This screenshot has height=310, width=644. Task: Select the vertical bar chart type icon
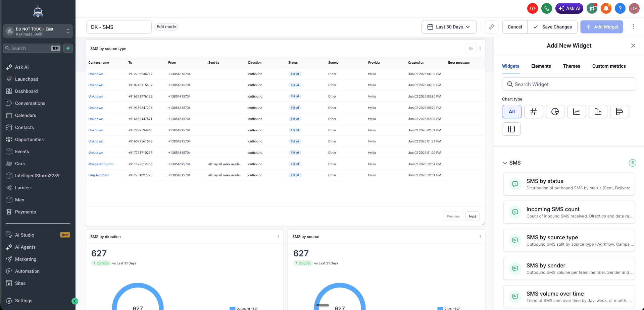(598, 112)
